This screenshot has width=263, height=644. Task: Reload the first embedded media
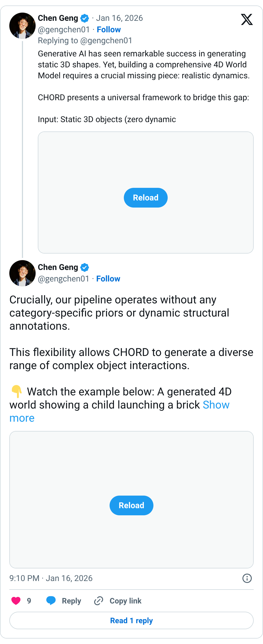point(145,197)
